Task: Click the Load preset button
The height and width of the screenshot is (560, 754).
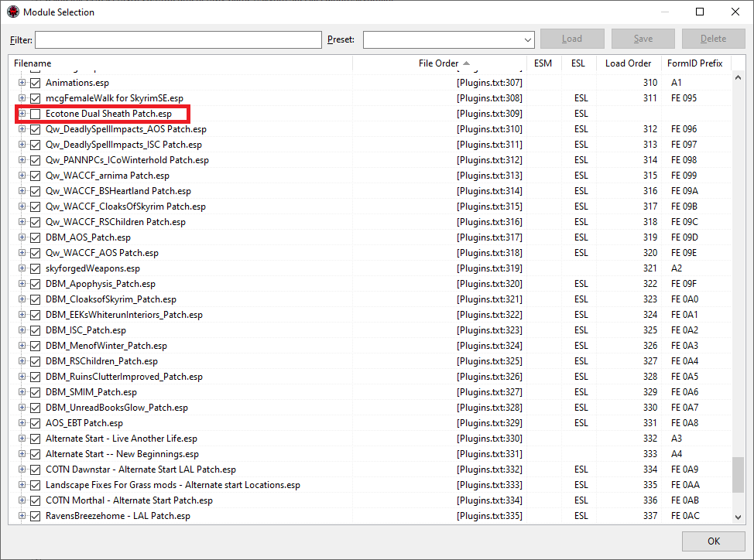Action: 572,39
